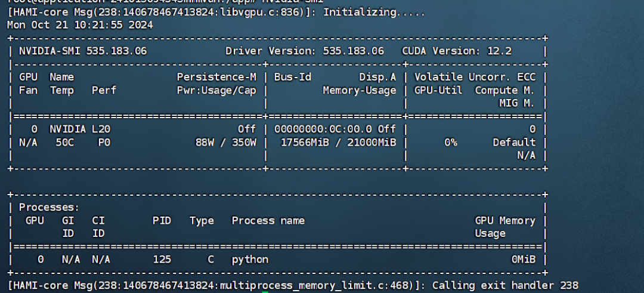Click the 50C temperature reading

[65, 143]
